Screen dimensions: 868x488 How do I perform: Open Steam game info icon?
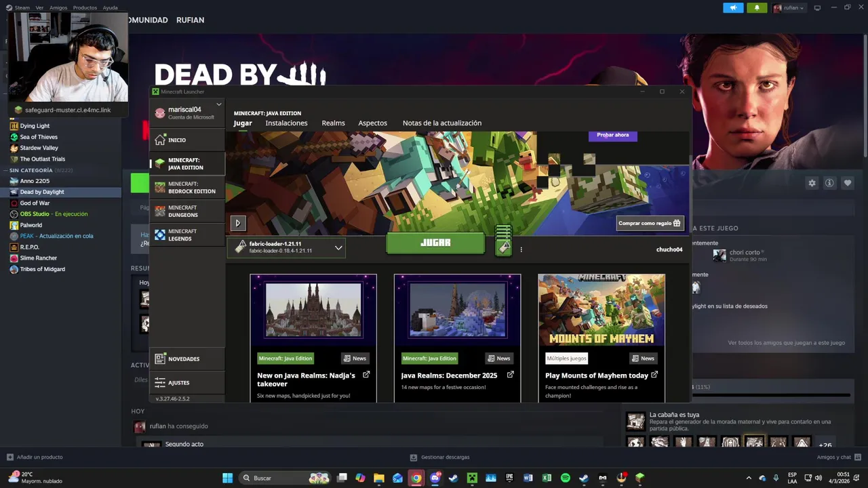click(829, 183)
